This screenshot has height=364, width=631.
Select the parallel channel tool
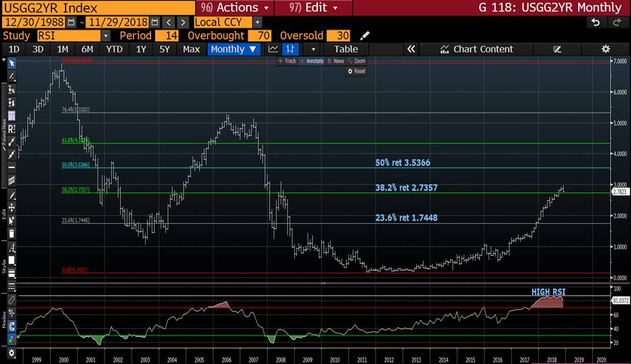click(x=12, y=180)
